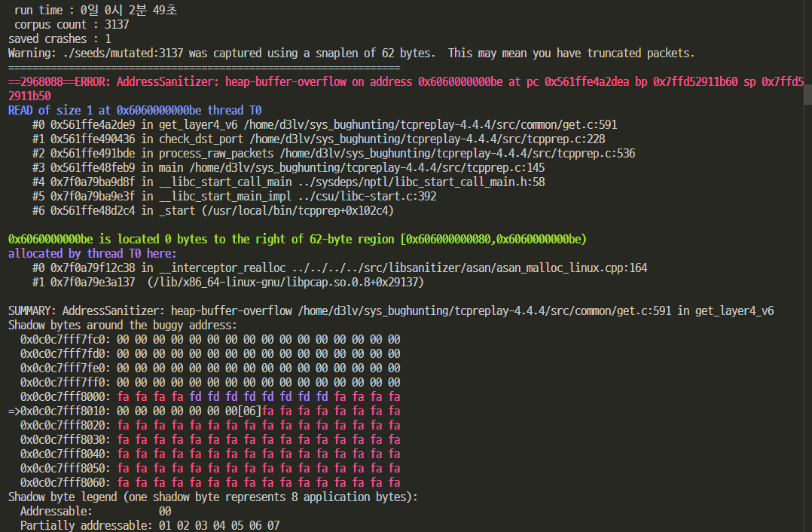Click the terminal scrollbar thumb
The width and height of the screenshot is (812, 532).
click(x=807, y=93)
